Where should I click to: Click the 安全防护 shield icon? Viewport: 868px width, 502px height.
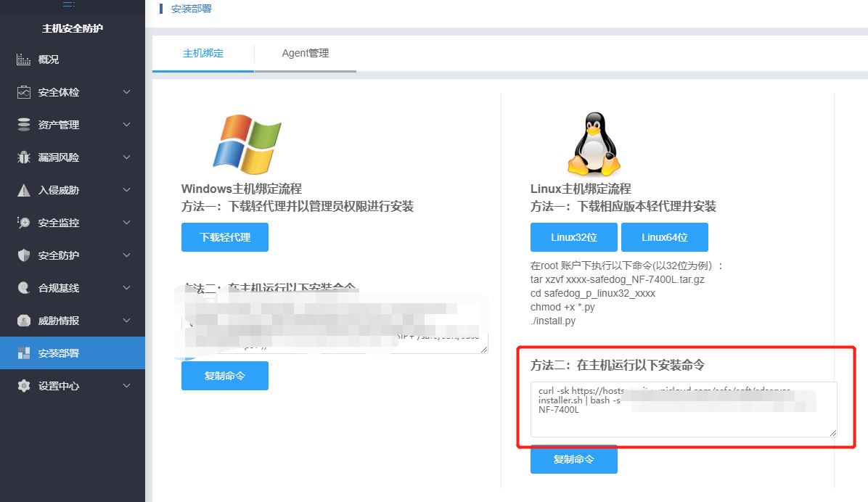[24, 255]
